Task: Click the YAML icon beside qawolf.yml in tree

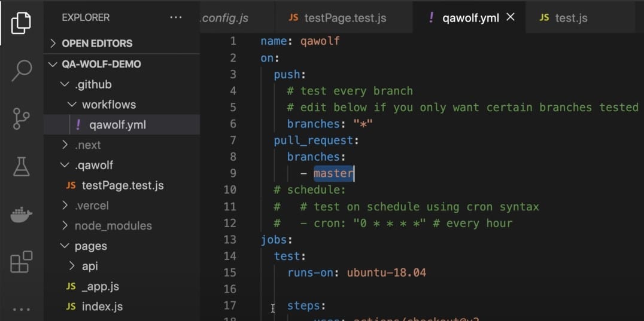Action: click(78, 124)
